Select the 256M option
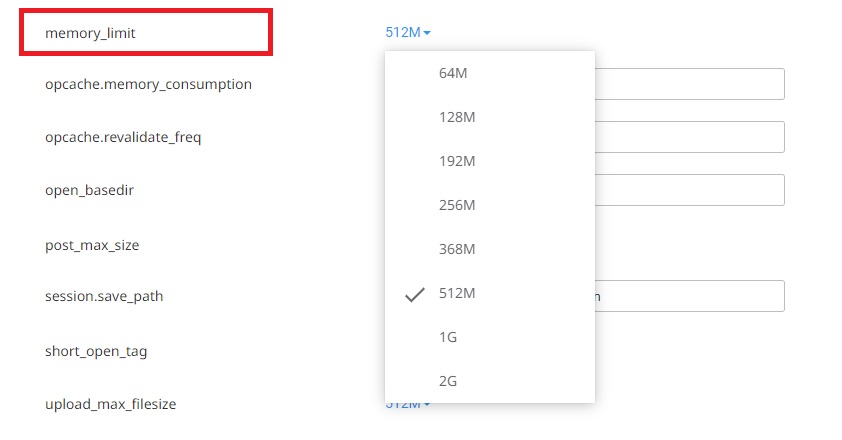The height and width of the screenshot is (440, 842). pos(490,205)
